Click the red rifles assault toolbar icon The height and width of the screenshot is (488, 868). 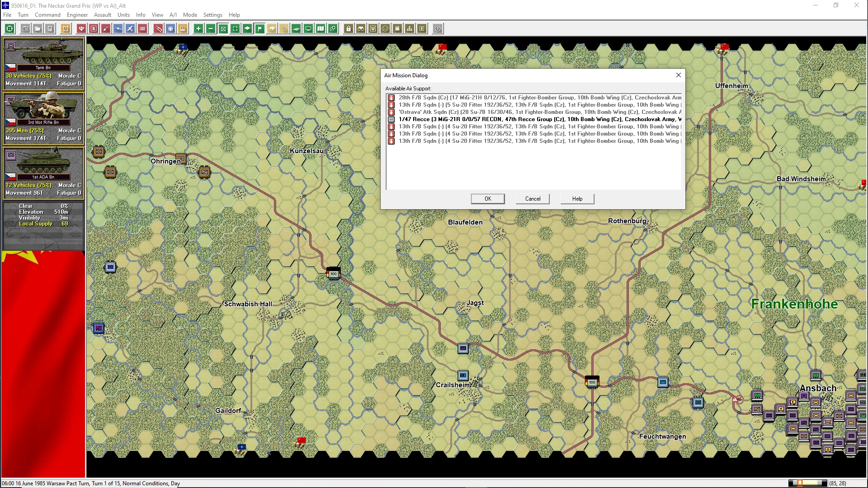158,29
